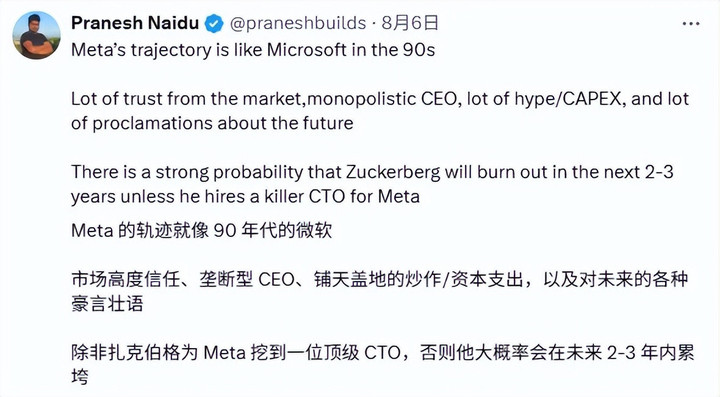720x397 pixels.
Task: Click the word 'Zuckerberg' in the tweet
Action: click(x=393, y=173)
